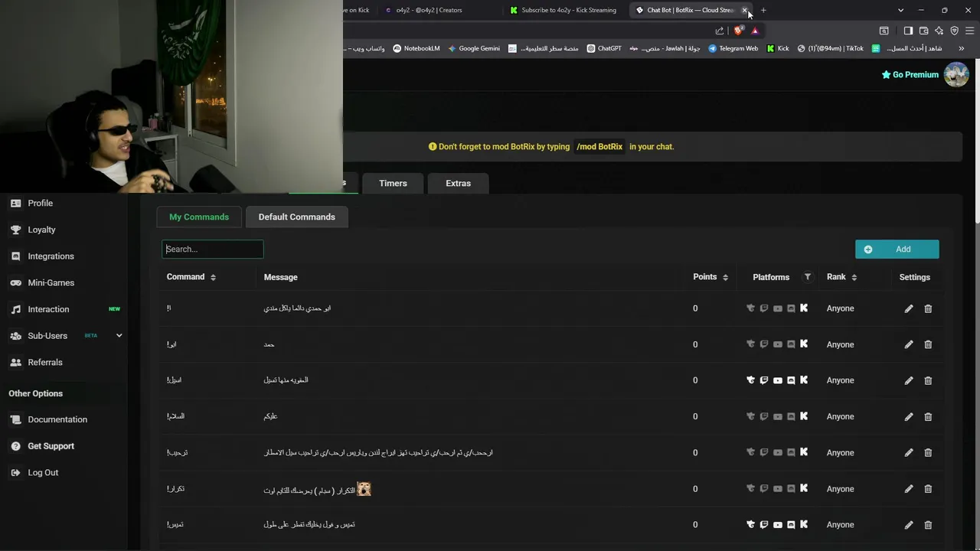
Task: Click the Add command button
Action: coord(897,249)
